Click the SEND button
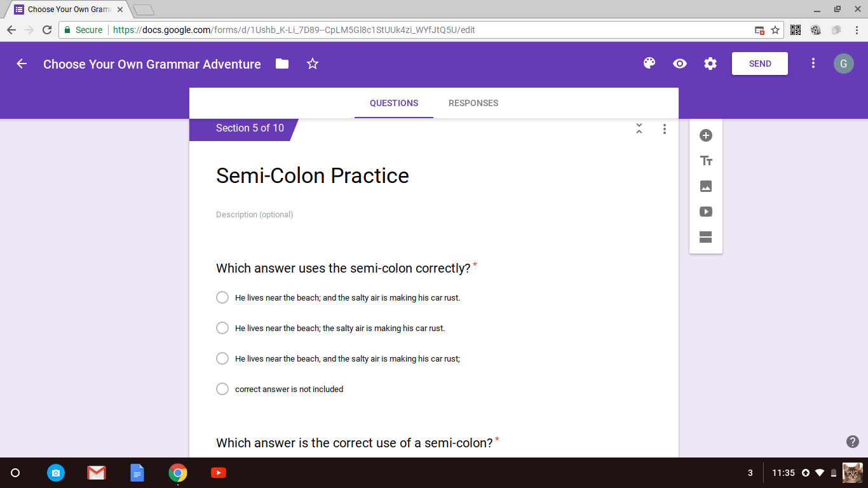 coord(760,64)
